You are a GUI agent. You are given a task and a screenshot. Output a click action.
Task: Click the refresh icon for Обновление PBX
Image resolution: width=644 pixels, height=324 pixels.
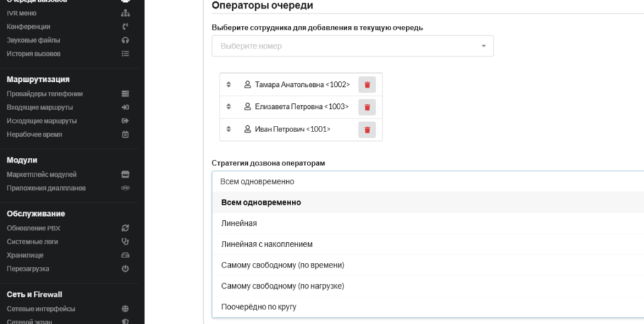pyautogui.click(x=125, y=228)
